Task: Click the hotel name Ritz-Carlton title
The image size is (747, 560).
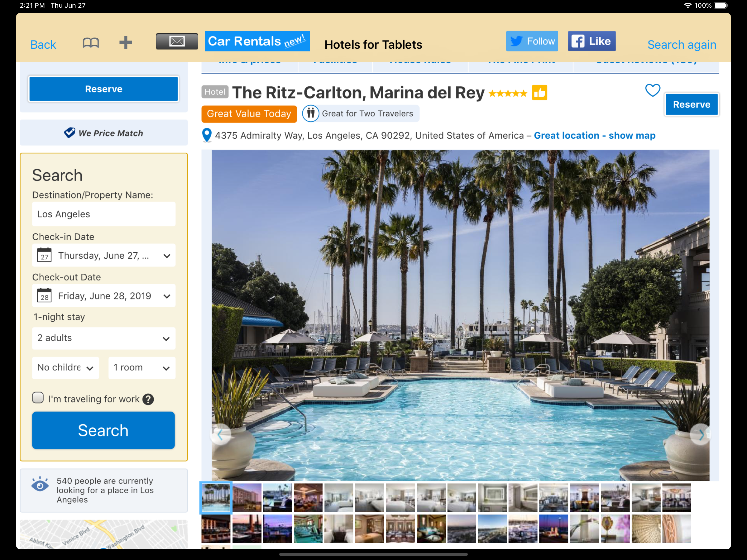Action: point(358,92)
